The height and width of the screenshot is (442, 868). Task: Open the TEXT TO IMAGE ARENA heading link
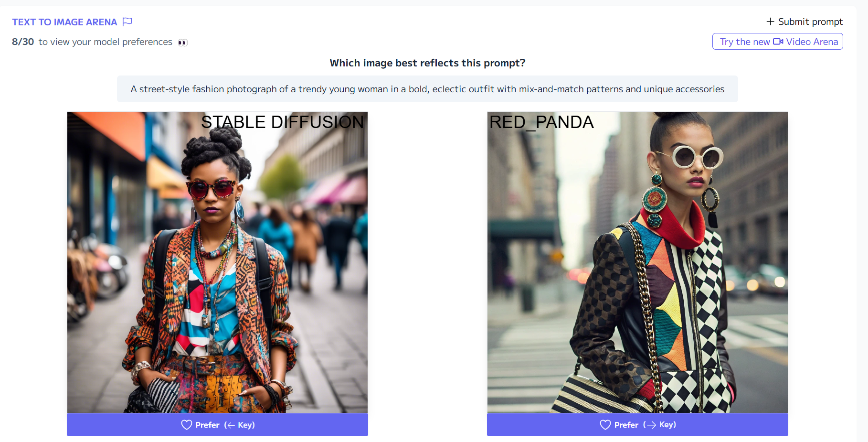click(64, 22)
